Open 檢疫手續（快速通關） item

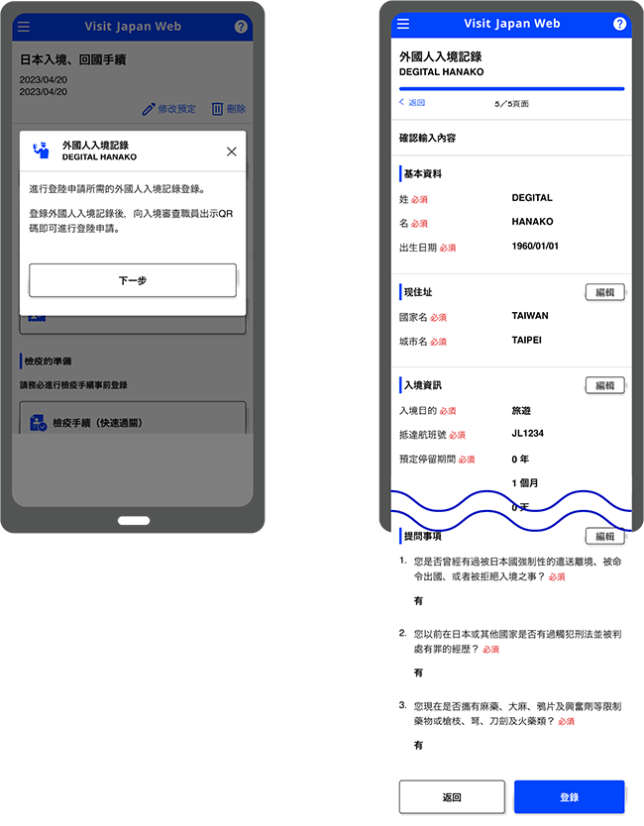pos(133,420)
